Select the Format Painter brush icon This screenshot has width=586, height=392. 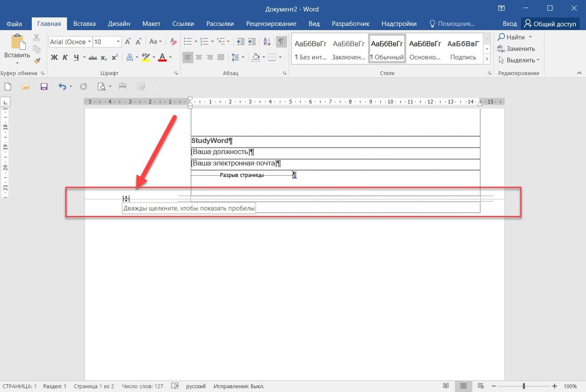(x=37, y=60)
